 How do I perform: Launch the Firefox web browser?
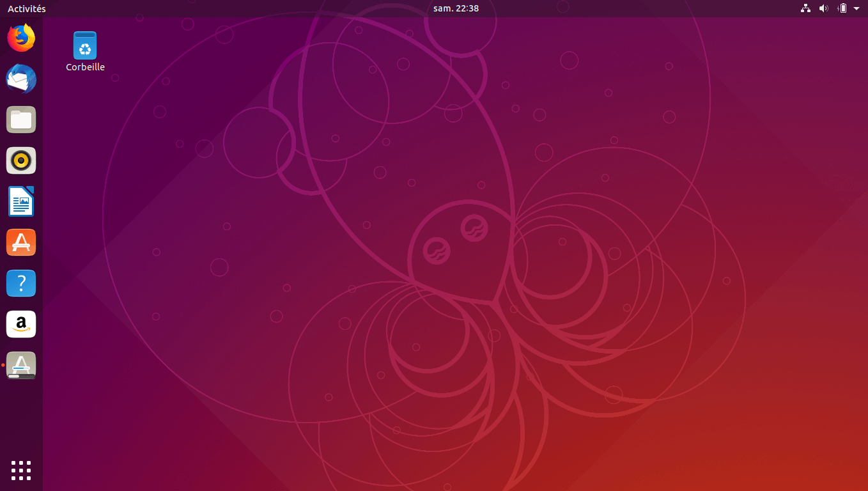tap(21, 38)
